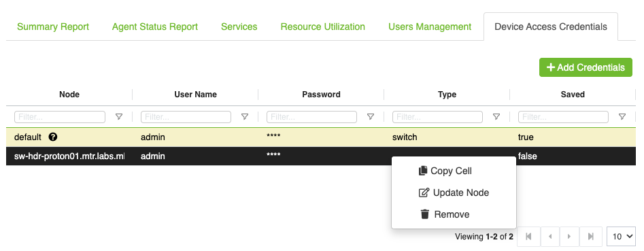Click admin in the sw-hdr-proton01 row
Image resolution: width=644 pixels, height=251 pixels.
click(x=153, y=156)
